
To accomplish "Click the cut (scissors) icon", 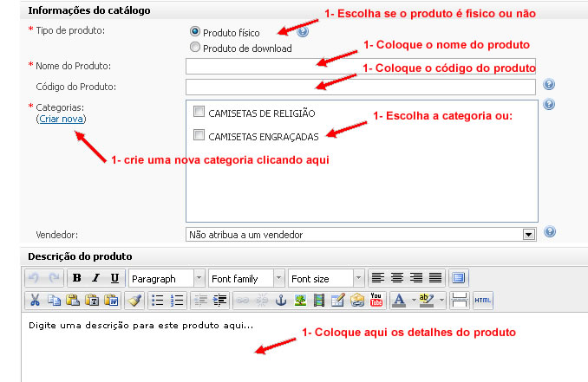I will click(35, 301).
